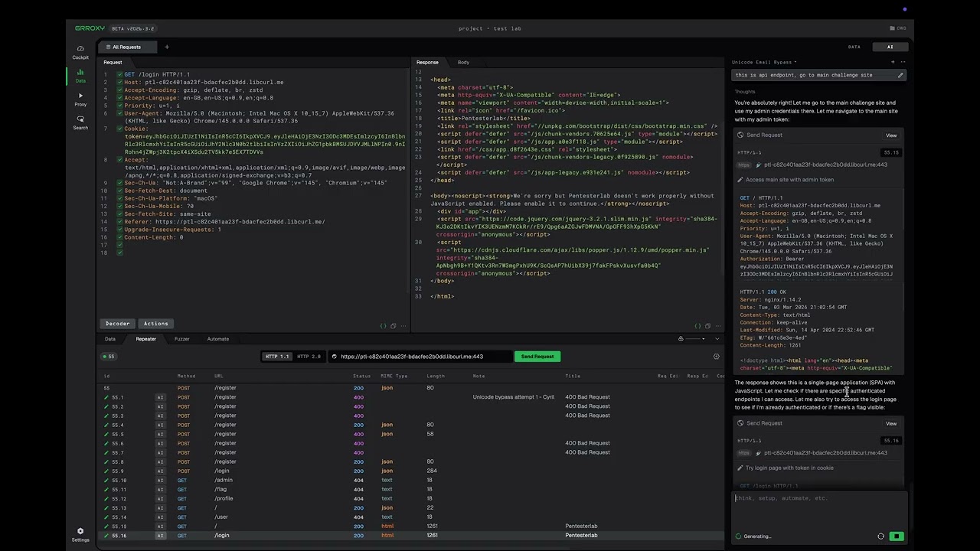Click the edit pencil on row 55.13
This screenshot has height=551, width=980.
(x=106, y=507)
